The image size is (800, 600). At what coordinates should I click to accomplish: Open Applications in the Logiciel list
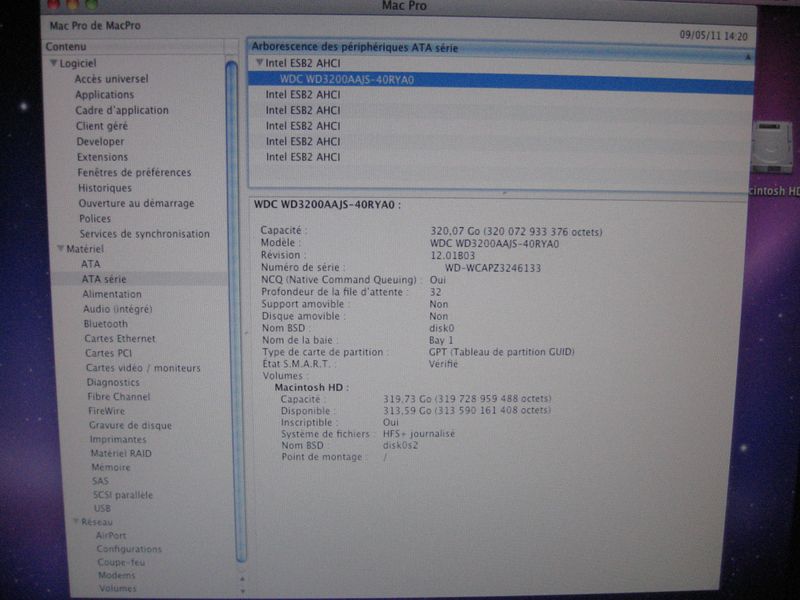[105, 95]
